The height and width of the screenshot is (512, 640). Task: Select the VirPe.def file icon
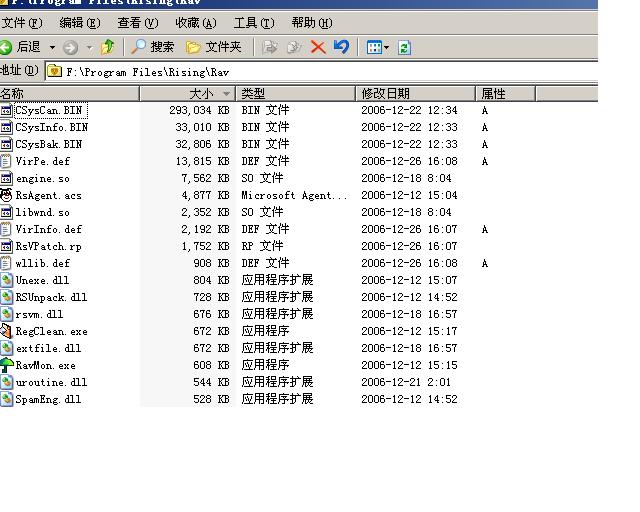pyautogui.click(x=6, y=161)
